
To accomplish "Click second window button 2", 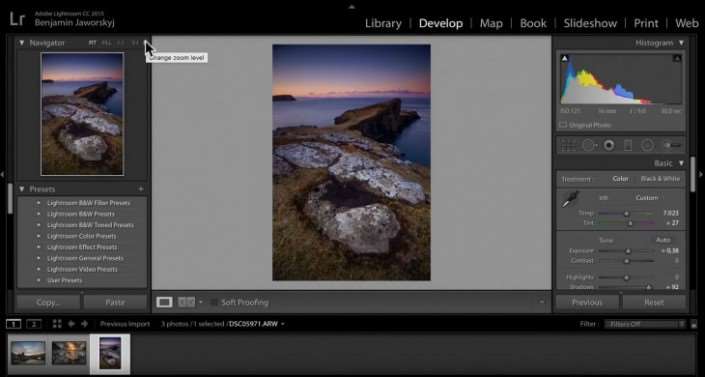I will pyautogui.click(x=34, y=324).
